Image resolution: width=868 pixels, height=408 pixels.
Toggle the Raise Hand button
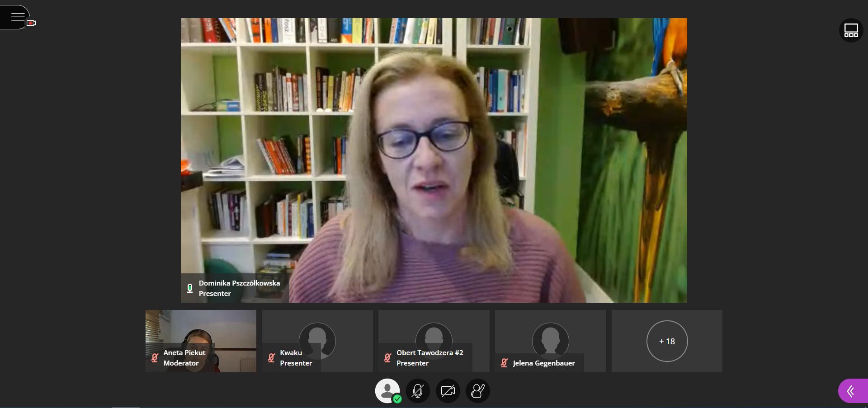[477, 391]
